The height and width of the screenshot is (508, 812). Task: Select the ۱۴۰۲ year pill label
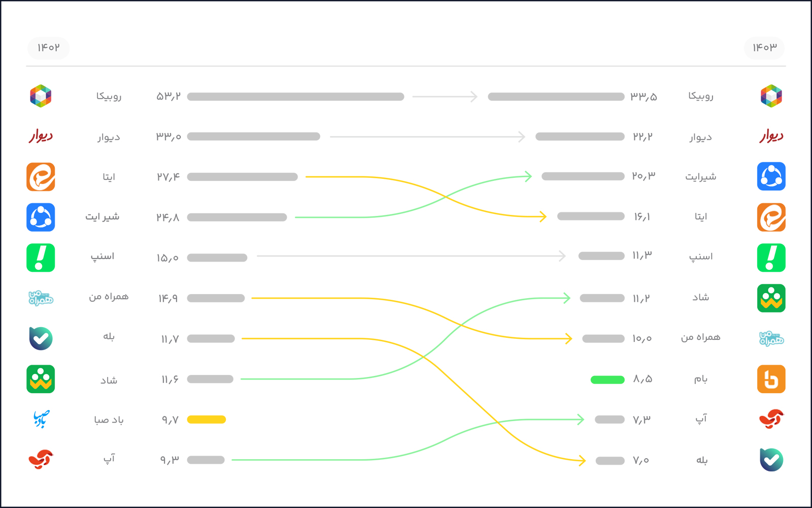(48, 48)
